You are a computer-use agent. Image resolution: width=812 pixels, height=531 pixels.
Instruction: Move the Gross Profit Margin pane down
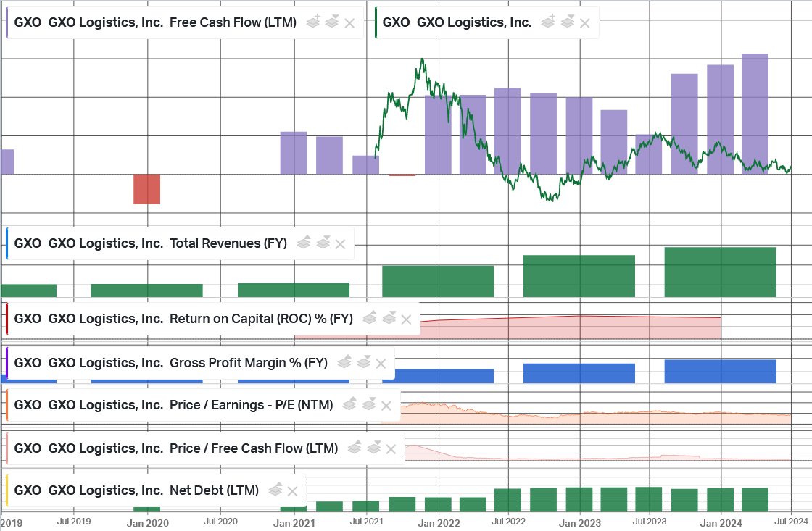coord(364,361)
